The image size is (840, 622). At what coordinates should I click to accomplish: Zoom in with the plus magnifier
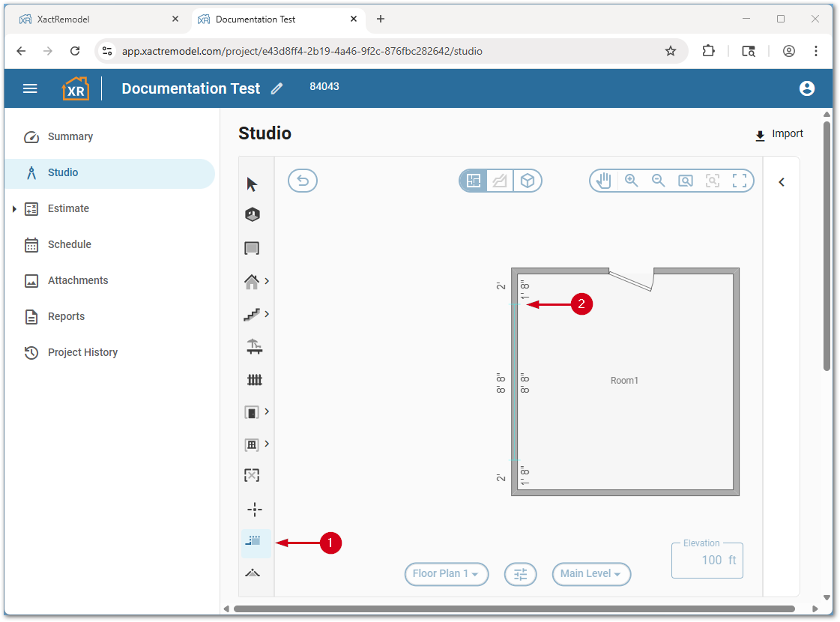coord(632,181)
